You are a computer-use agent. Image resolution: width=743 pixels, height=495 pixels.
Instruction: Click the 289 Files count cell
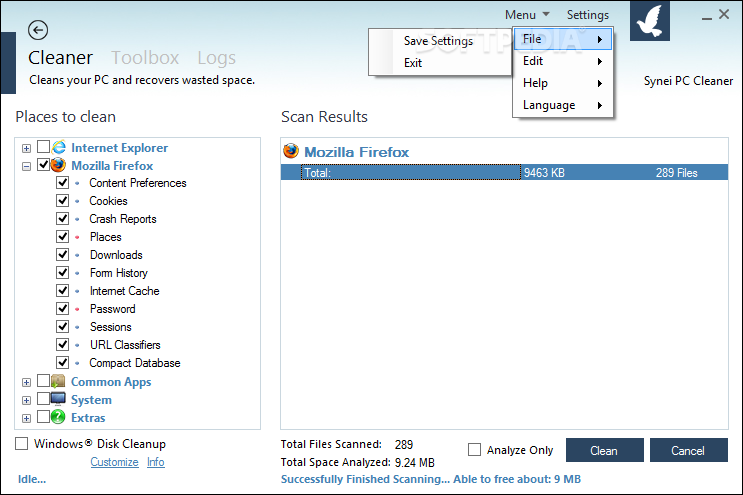pyautogui.click(x=676, y=173)
